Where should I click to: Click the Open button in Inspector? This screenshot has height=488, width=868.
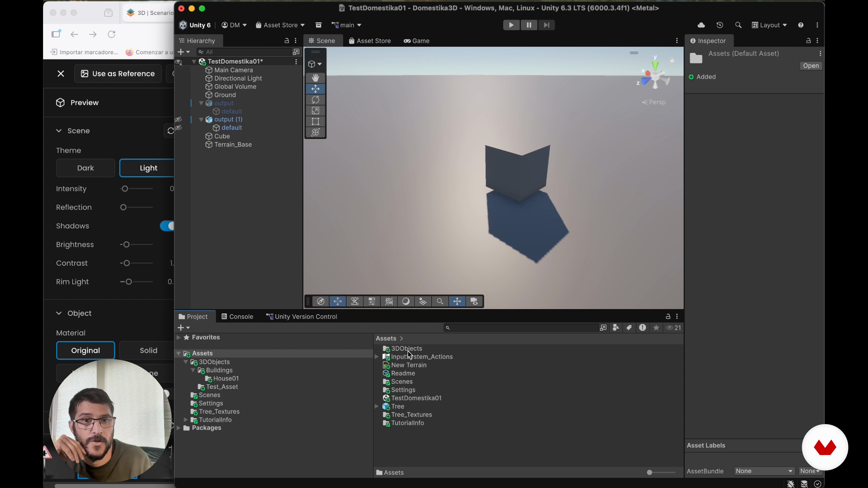click(x=811, y=66)
